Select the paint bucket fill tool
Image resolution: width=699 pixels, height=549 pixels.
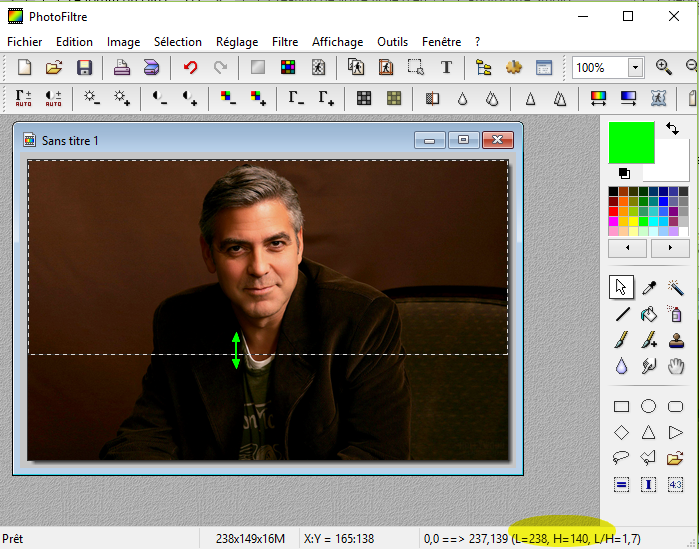[x=649, y=314]
